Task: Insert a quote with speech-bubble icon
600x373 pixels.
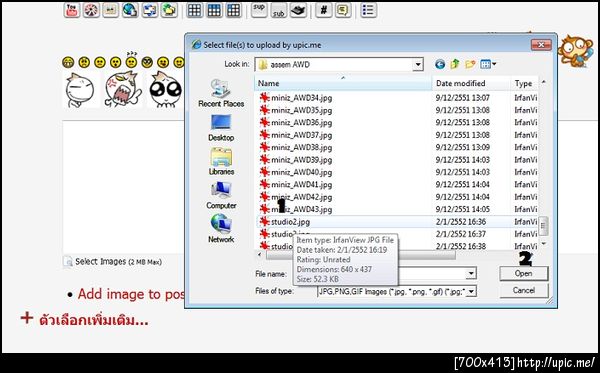Action: click(x=343, y=10)
